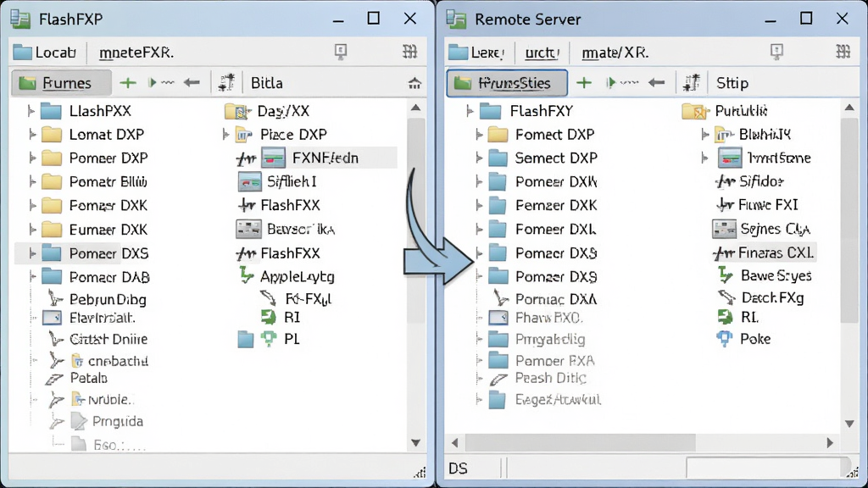Viewport: 868px width, 488px height.
Task: Click the Remote Server vertical scrollbar down arrow
Action: tap(849, 424)
